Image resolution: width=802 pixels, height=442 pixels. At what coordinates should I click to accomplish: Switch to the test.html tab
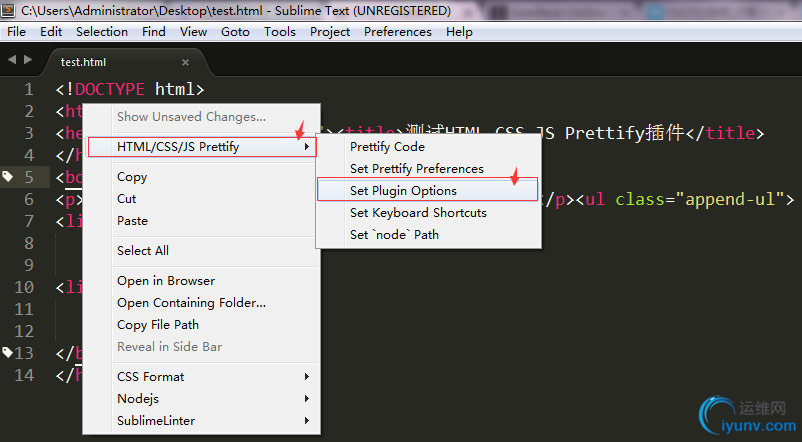click(x=84, y=62)
